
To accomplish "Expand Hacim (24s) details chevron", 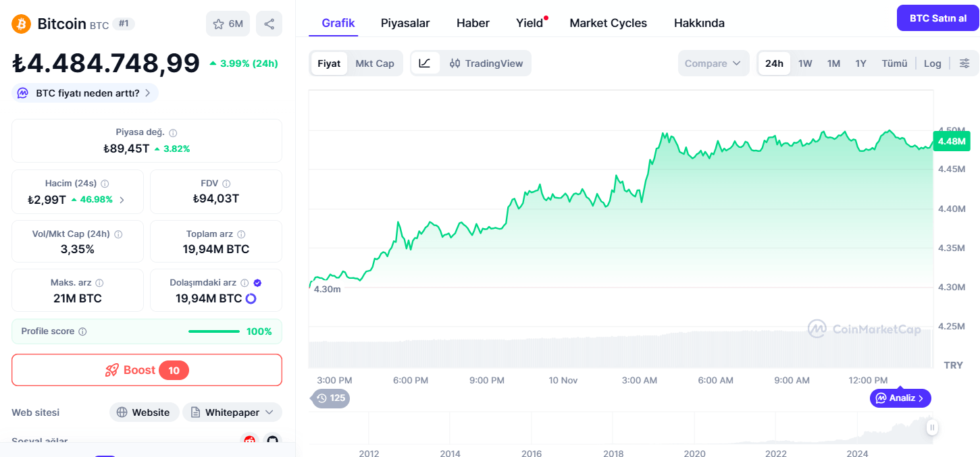I will click(122, 200).
